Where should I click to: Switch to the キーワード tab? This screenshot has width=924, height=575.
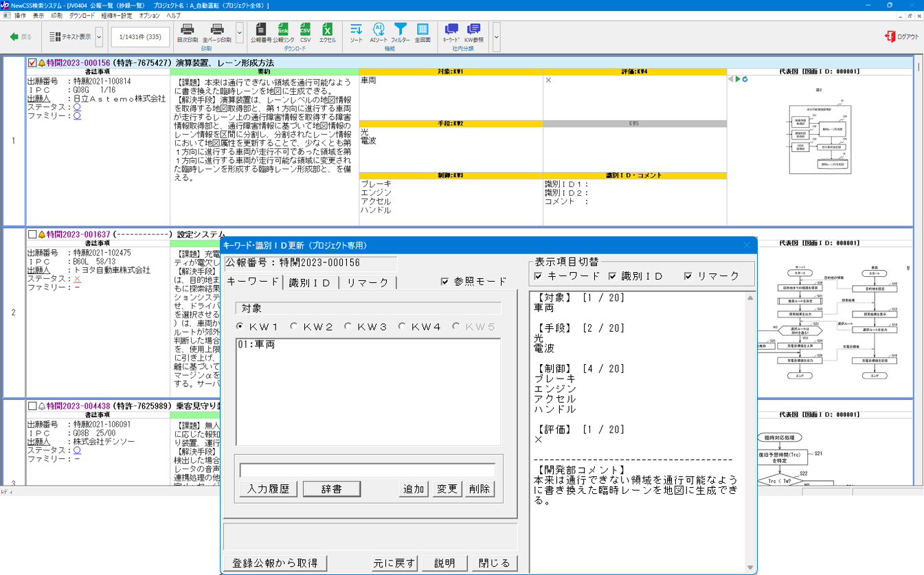pyautogui.click(x=252, y=281)
